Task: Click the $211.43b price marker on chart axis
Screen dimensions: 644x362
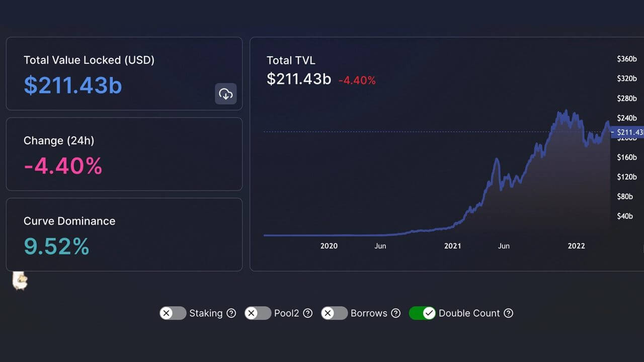Action: coord(627,132)
